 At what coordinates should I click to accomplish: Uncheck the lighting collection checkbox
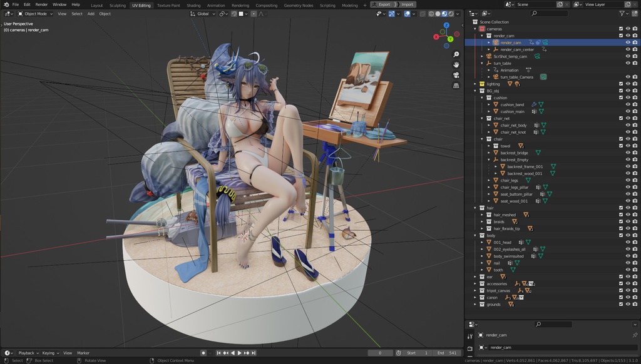click(x=621, y=84)
